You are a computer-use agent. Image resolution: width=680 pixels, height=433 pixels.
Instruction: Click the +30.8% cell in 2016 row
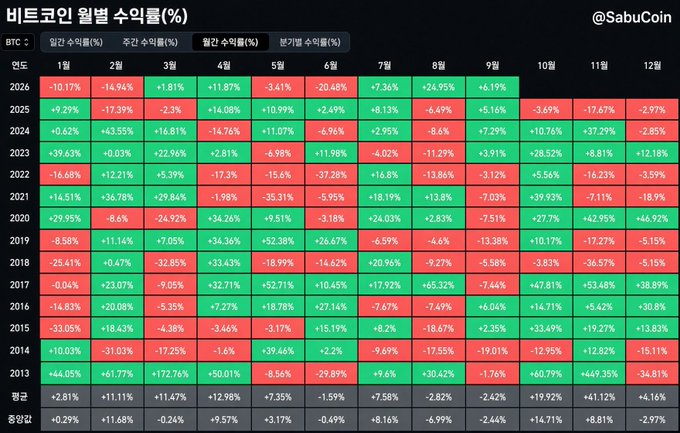tap(652, 307)
